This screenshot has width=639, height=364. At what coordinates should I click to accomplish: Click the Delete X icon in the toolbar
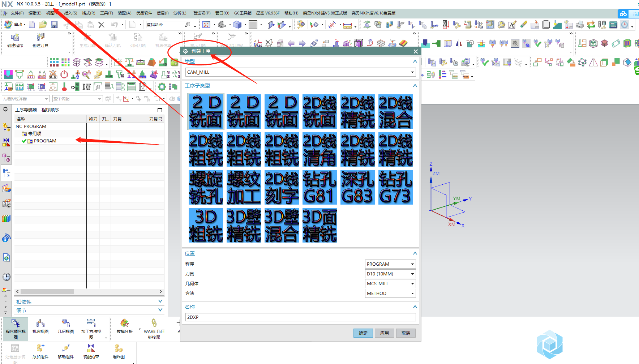pyautogui.click(x=101, y=25)
